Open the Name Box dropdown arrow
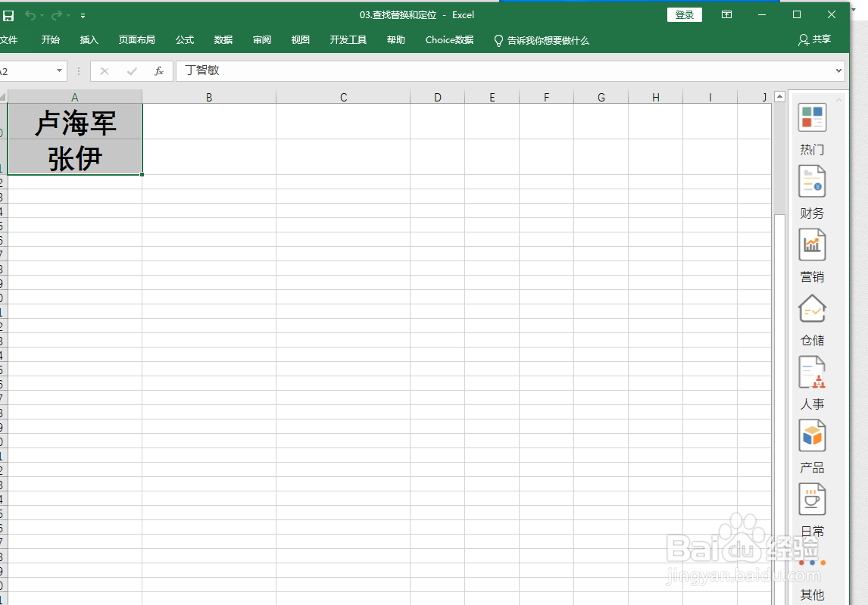The image size is (868, 605). click(58, 70)
